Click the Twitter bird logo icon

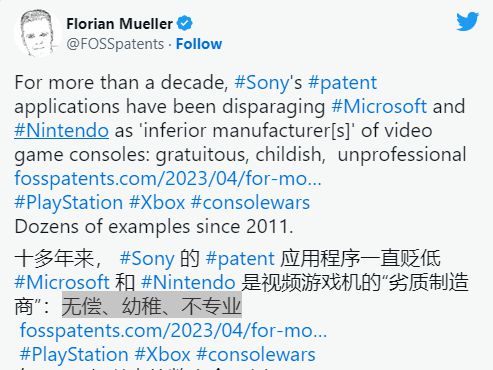(x=467, y=21)
